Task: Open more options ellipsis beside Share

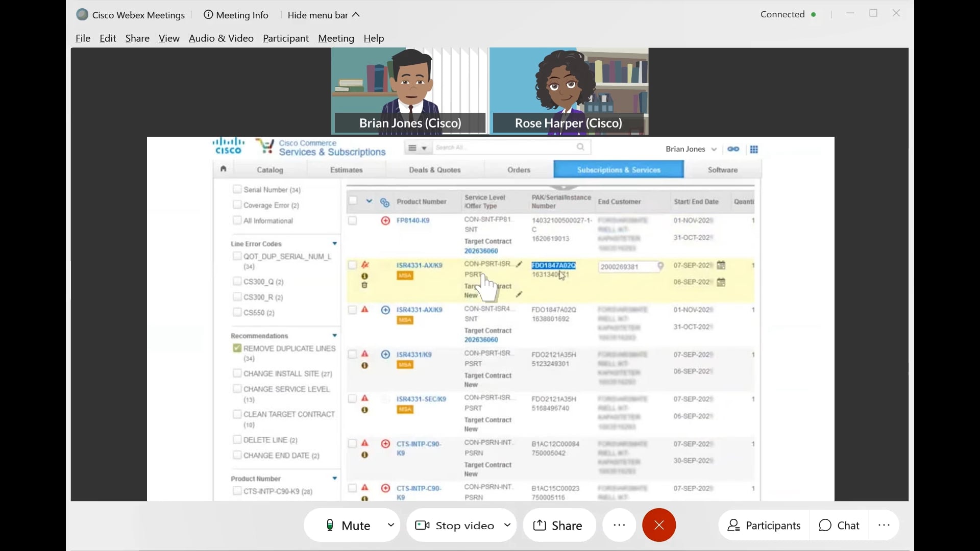Action: pos(619,525)
